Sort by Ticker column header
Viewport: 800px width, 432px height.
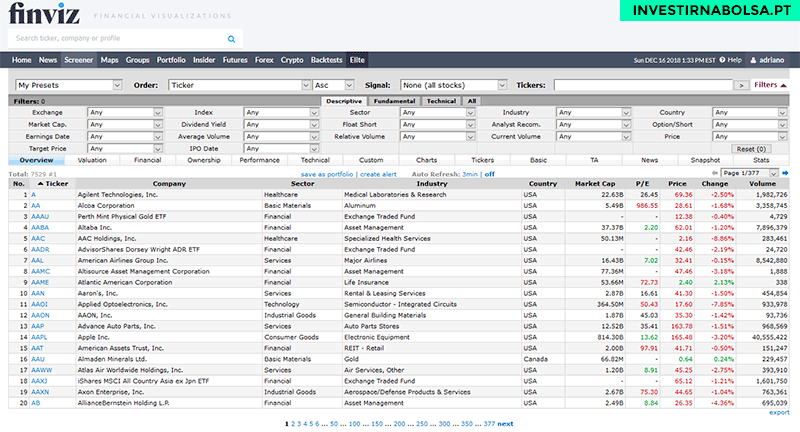(53, 184)
